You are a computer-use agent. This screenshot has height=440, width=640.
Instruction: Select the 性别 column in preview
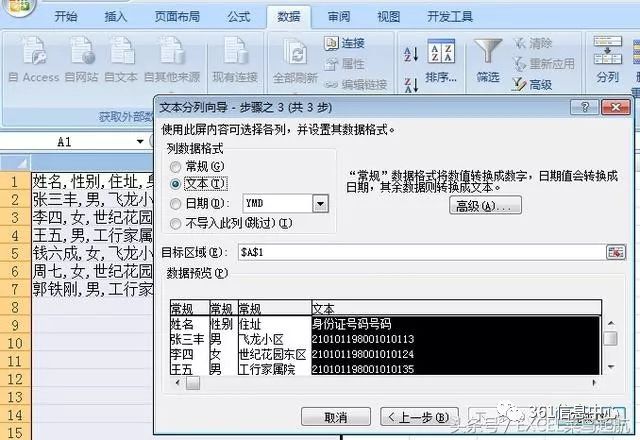click(223, 339)
